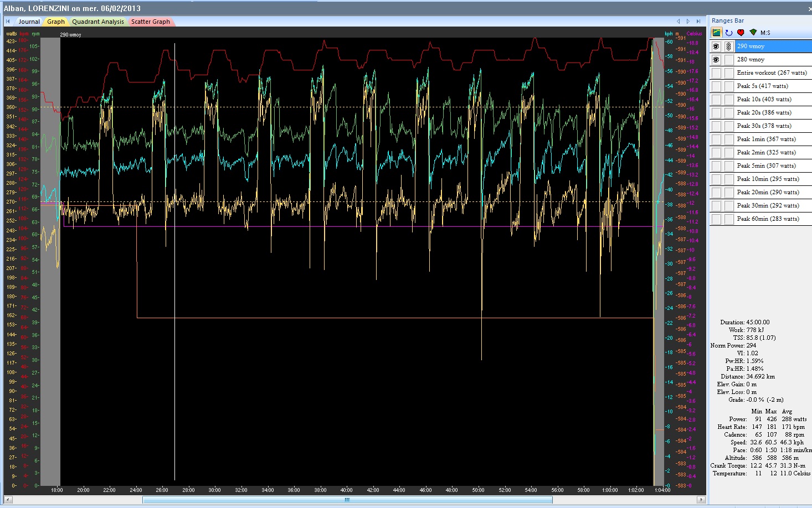The image size is (812, 508).
Task: Select the Peak 1min (367 watts) row
Action: 773,139
